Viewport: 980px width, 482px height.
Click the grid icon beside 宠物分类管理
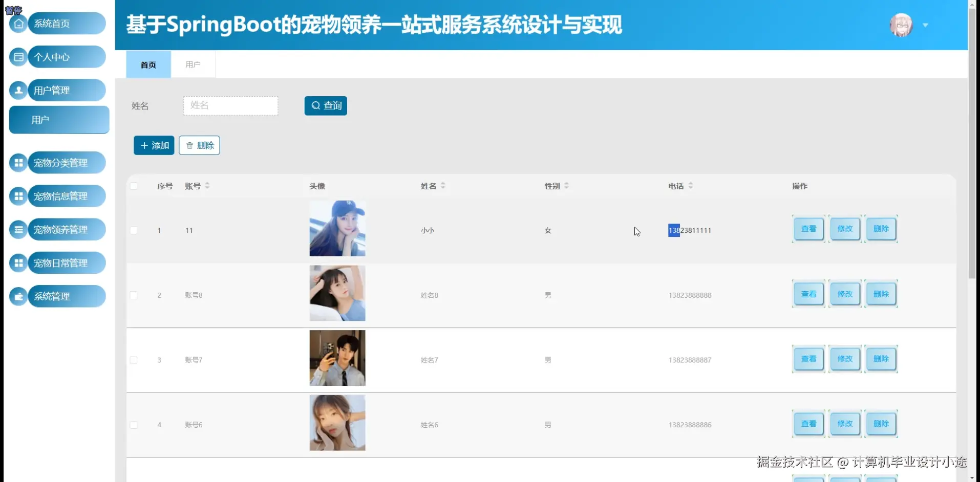tap(18, 163)
